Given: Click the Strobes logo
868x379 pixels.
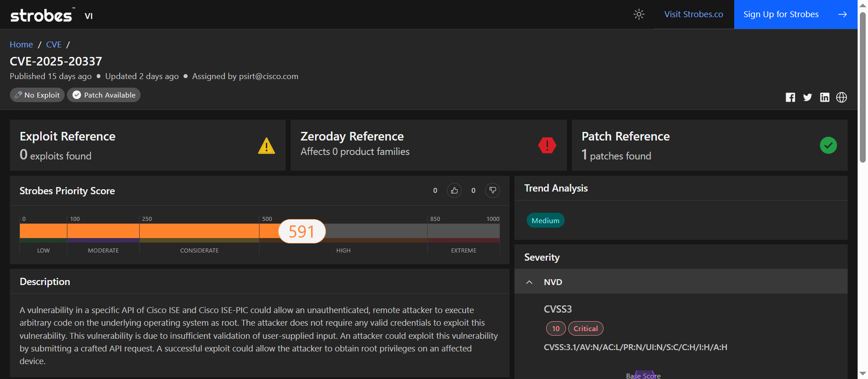Looking at the screenshot, I should (42, 15).
